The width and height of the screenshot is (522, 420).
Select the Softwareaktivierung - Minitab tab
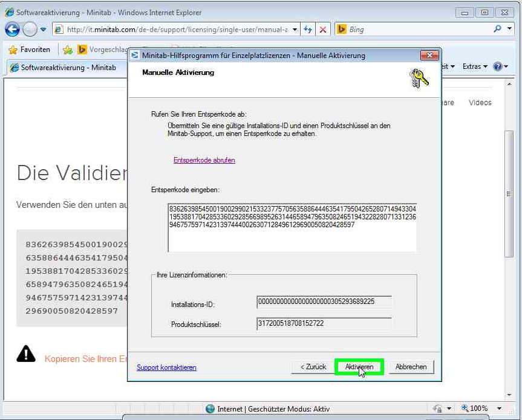[64, 68]
